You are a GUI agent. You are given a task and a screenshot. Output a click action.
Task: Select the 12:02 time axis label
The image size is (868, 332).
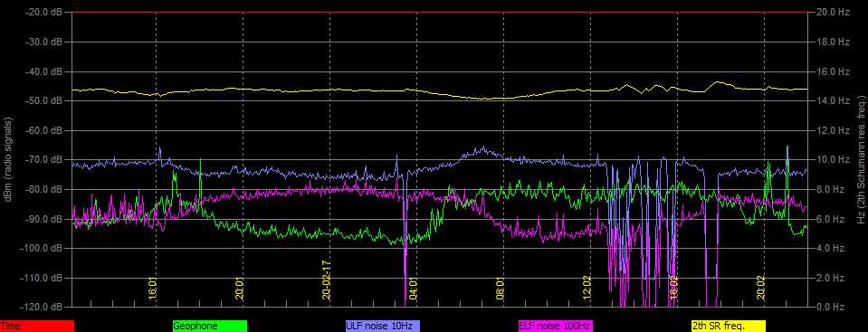587,289
